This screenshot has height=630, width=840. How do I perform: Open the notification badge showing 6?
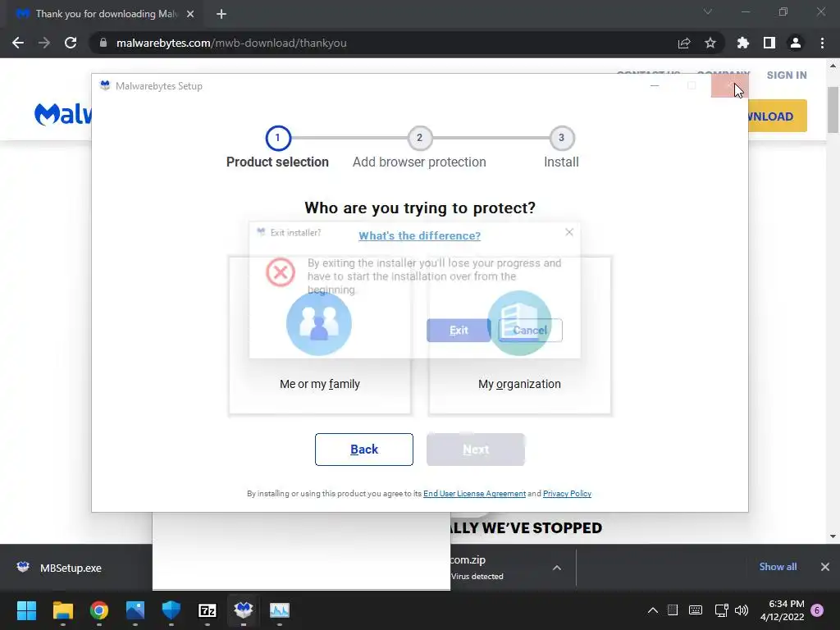tap(817, 610)
